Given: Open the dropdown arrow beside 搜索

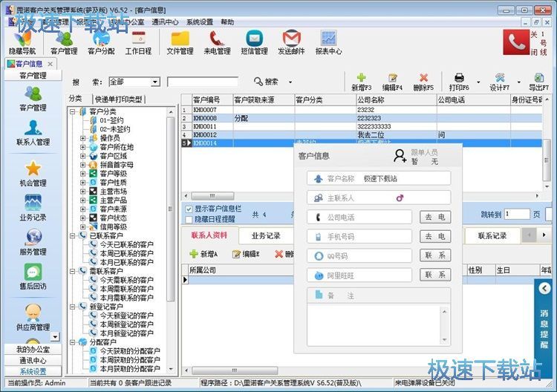Looking at the screenshot, I should (290, 82).
